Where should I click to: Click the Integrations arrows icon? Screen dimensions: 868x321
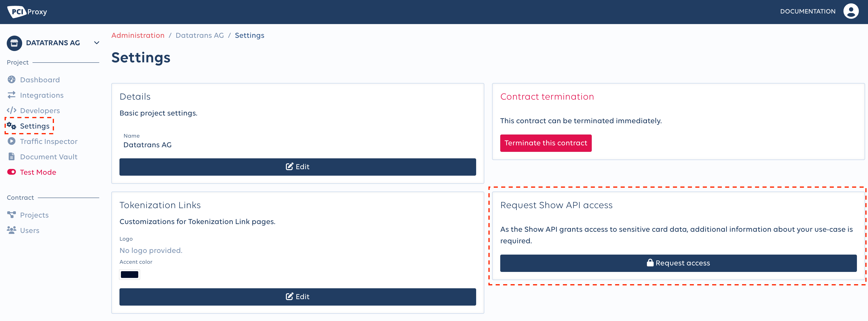tap(12, 95)
